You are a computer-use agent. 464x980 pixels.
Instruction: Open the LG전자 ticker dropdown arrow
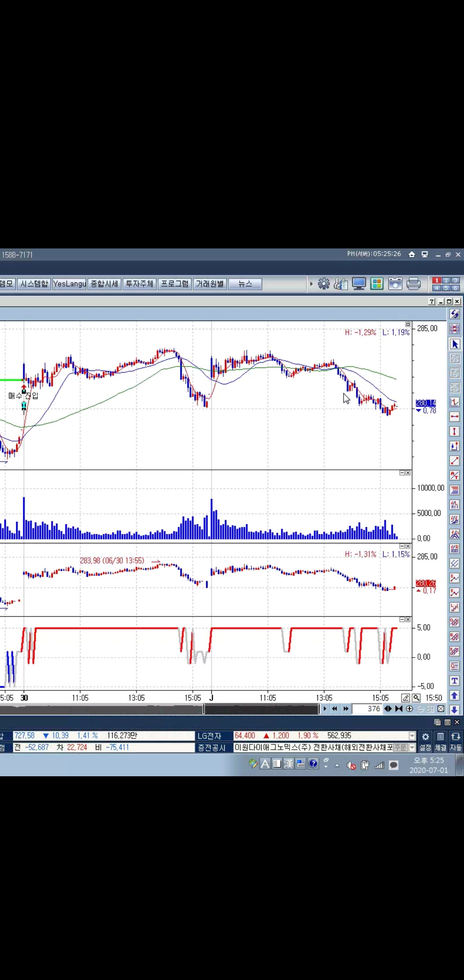(412, 736)
